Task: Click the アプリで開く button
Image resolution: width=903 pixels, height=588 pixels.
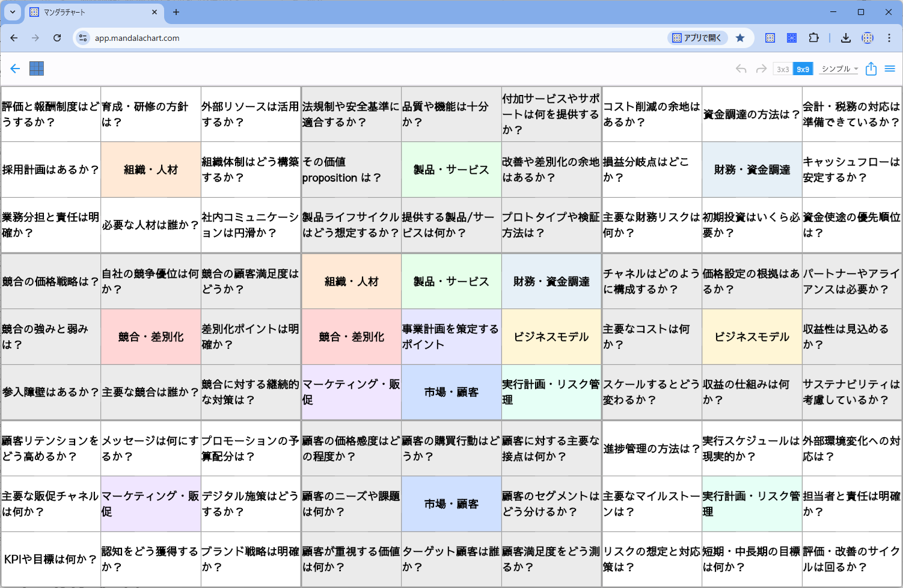Action: point(697,38)
